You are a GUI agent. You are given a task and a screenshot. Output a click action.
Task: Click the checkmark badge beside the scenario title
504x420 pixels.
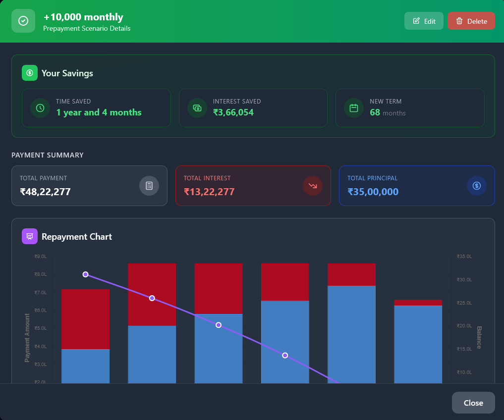pyautogui.click(x=23, y=20)
